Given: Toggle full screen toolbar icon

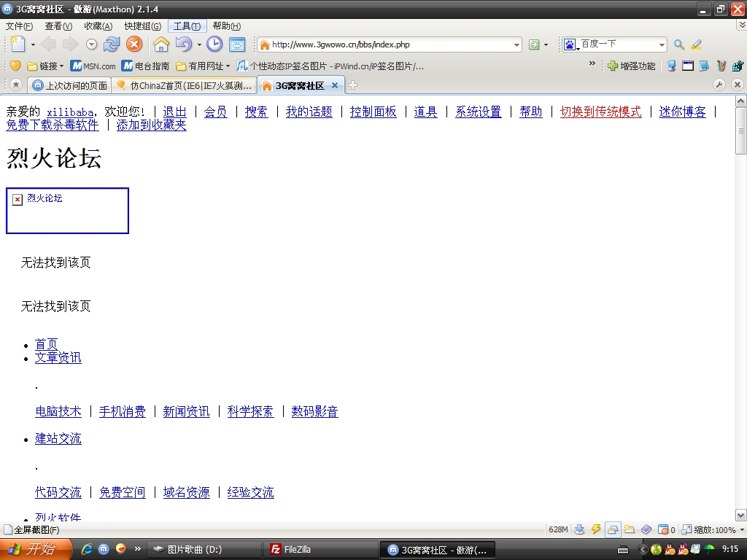Looking at the screenshot, I should pos(237,44).
